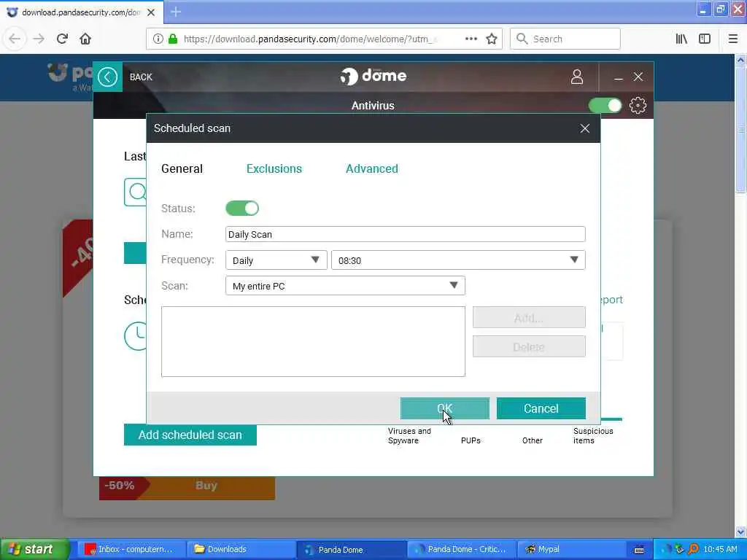
Task: Switch to Panda Dome - Critic... taskbar item
Action: pos(461,550)
